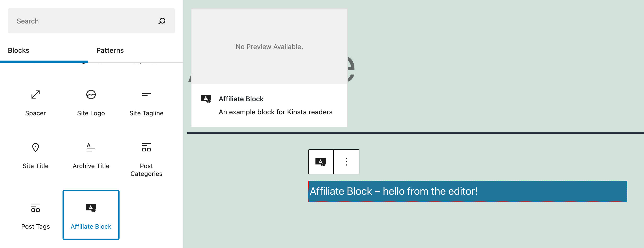Screen dimensions: 644x248
Task: Focus the block Search field
Action: pyautogui.click(x=84, y=21)
